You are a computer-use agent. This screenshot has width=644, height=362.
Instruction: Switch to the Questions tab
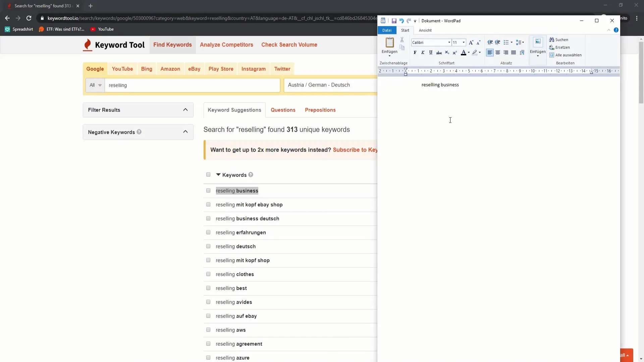(x=283, y=110)
